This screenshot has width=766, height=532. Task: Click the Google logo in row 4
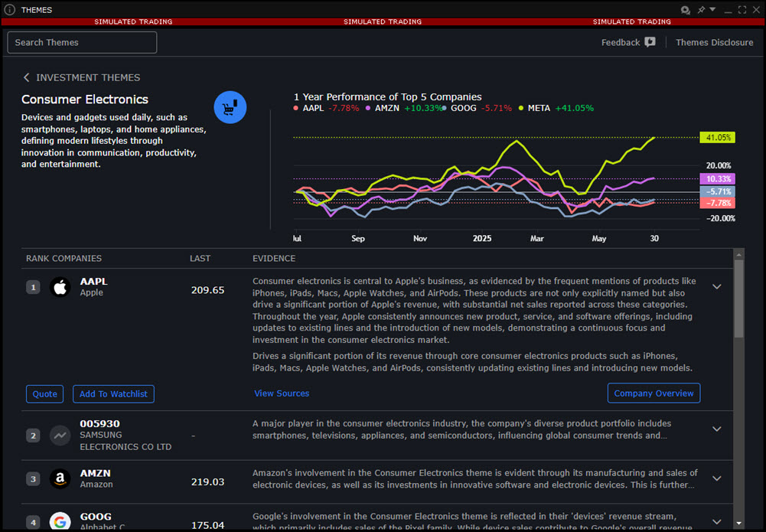tap(60, 522)
